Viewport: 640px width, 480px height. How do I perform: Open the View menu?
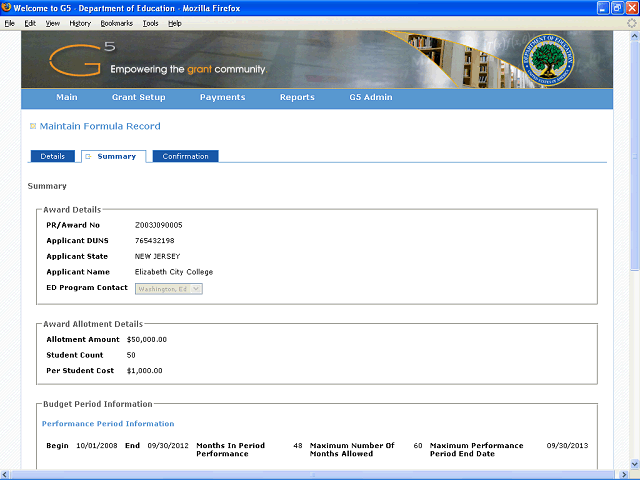point(53,23)
